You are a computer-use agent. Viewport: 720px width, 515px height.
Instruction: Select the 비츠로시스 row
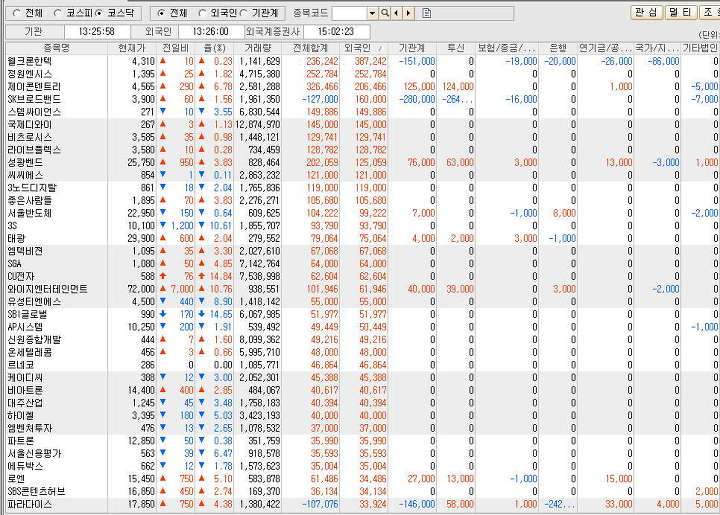click(x=363, y=137)
